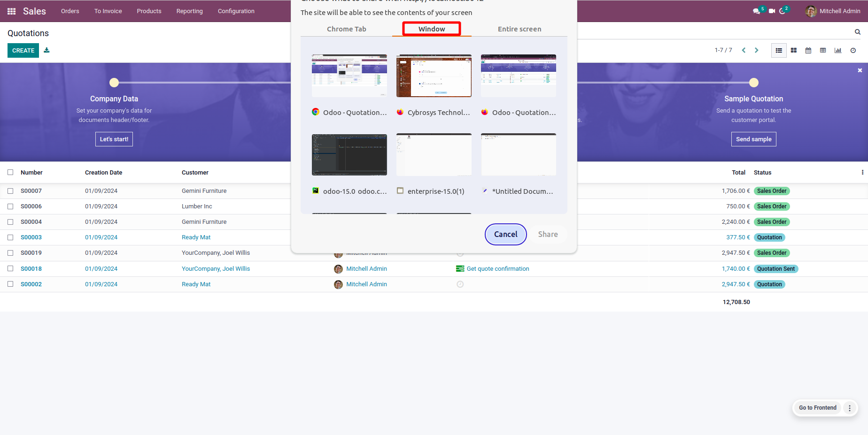868x435 pixels.
Task: Sort by the Total column header
Action: tap(738, 173)
